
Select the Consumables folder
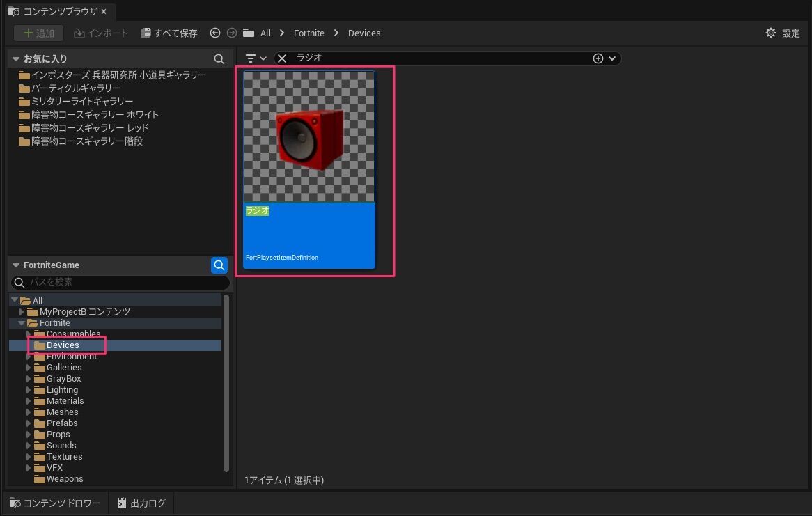point(68,334)
